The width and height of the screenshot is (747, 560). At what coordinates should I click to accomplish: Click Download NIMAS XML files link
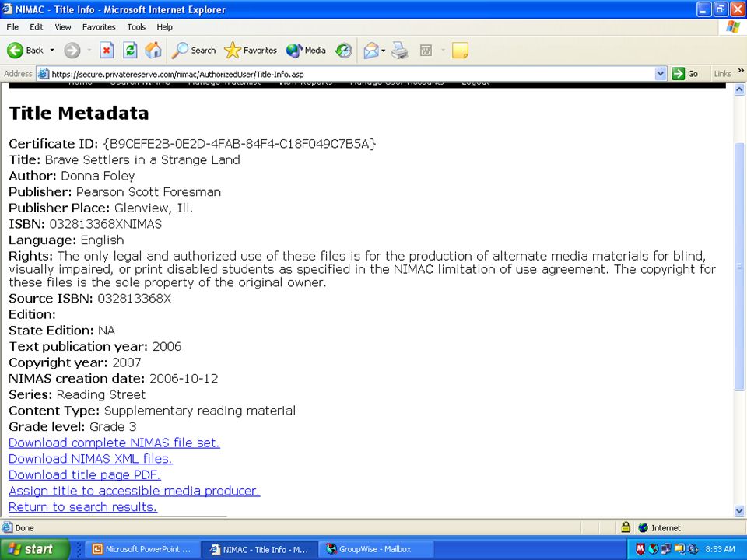tap(90, 459)
